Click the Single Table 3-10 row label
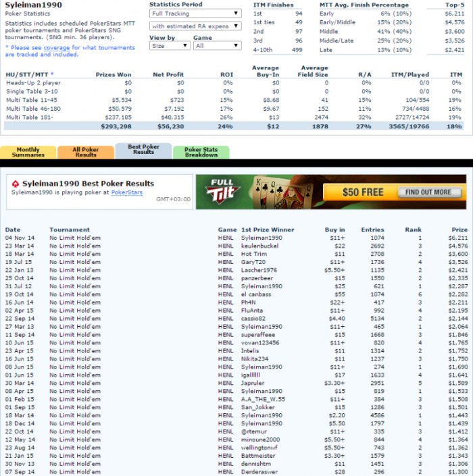This screenshot has height=476, width=473. point(32,91)
